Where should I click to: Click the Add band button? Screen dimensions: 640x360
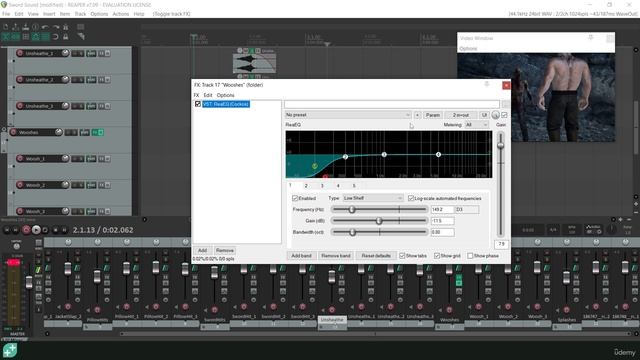click(x=301, y=256)
